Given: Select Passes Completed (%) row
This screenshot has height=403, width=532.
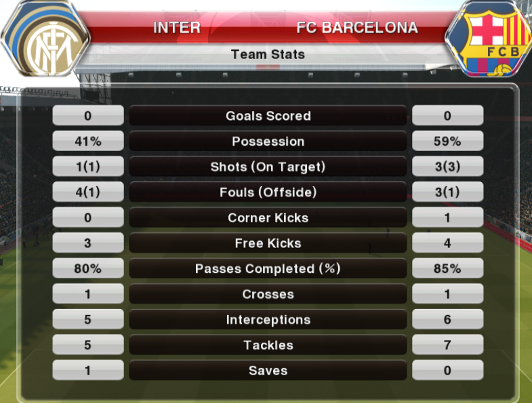Looking at the screenshot, I should click(268, 268).
